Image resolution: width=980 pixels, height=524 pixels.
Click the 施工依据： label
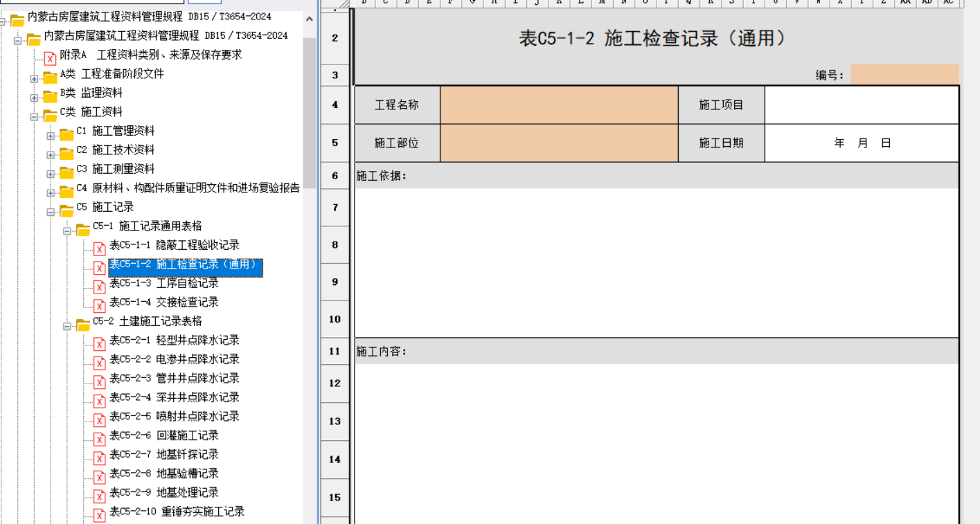382,176
